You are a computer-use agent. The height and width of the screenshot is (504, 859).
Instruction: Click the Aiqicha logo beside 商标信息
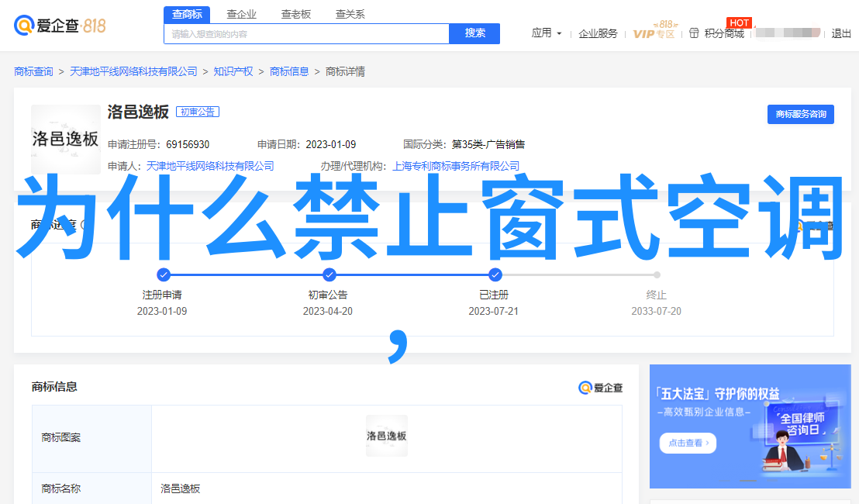tap(600, 388)
